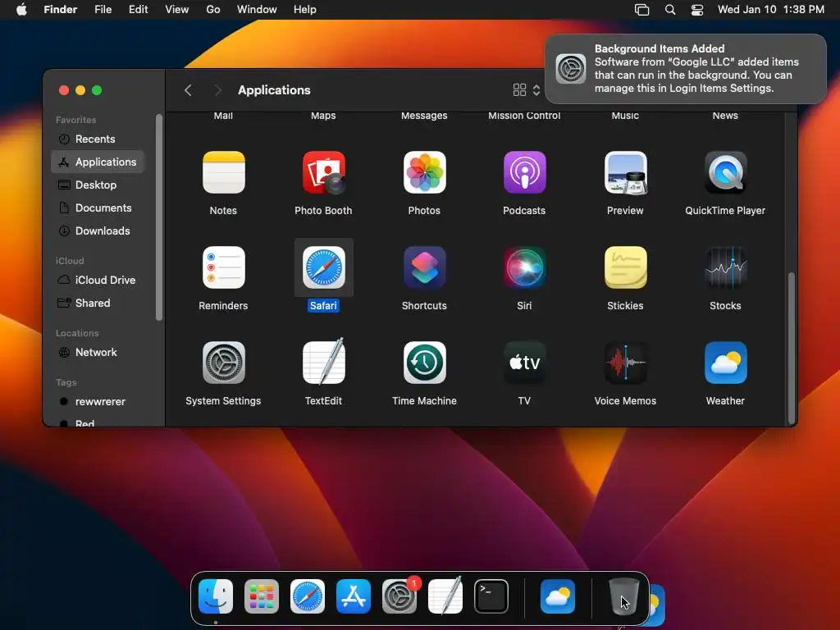Select the Voice Memos app icon

[x=625, y=363]
